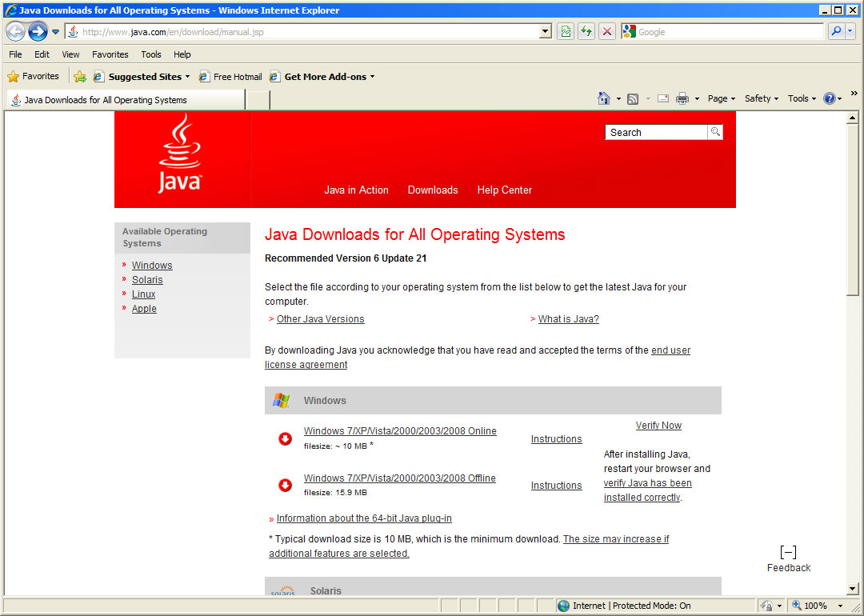Click the Windows link in sidebar
The height and width of the screenshot is (616, 864).
click(152, 266)
